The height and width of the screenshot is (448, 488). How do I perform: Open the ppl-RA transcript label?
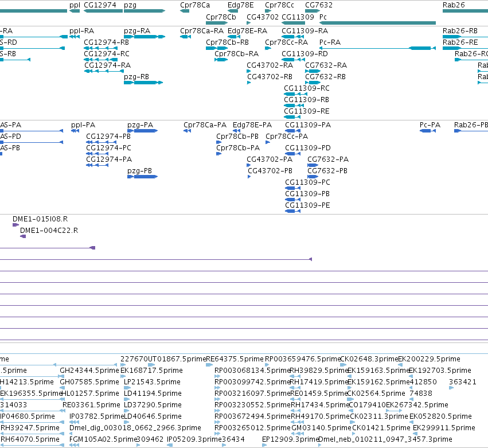point(81,31)
